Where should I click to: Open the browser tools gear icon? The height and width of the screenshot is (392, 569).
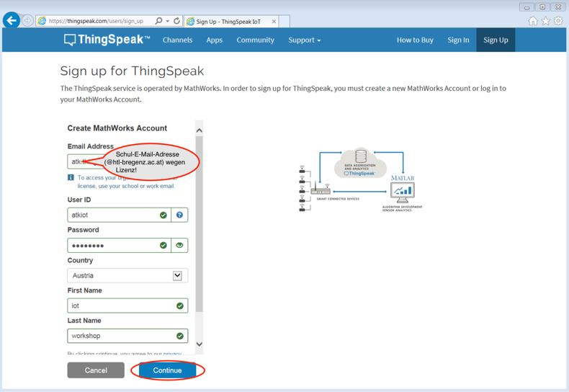[558, 21]
